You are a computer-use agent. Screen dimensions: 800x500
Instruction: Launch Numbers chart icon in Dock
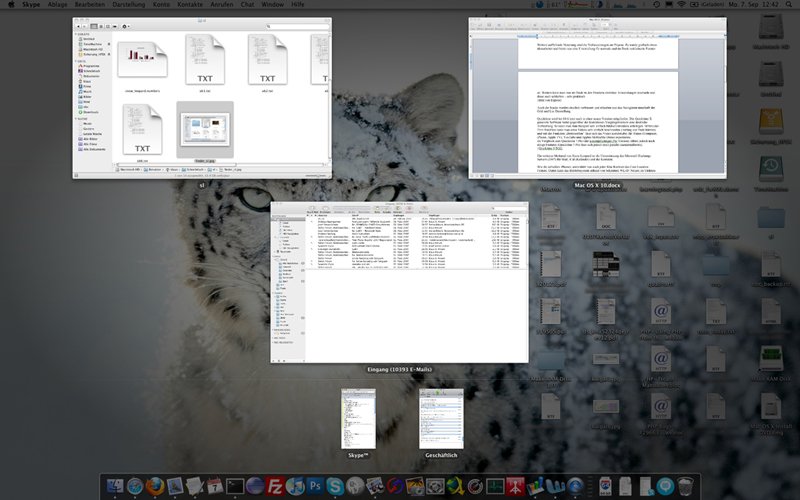535,486
